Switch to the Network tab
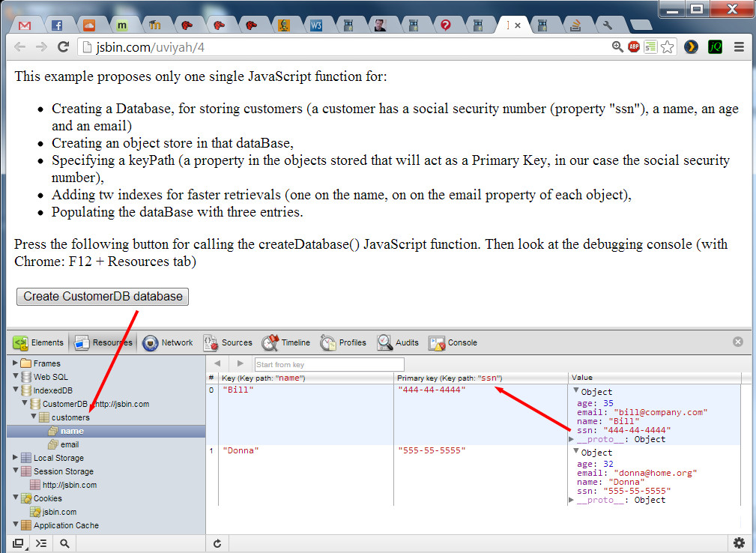This screenshot has width=756, height=553. tap(168, 342)
